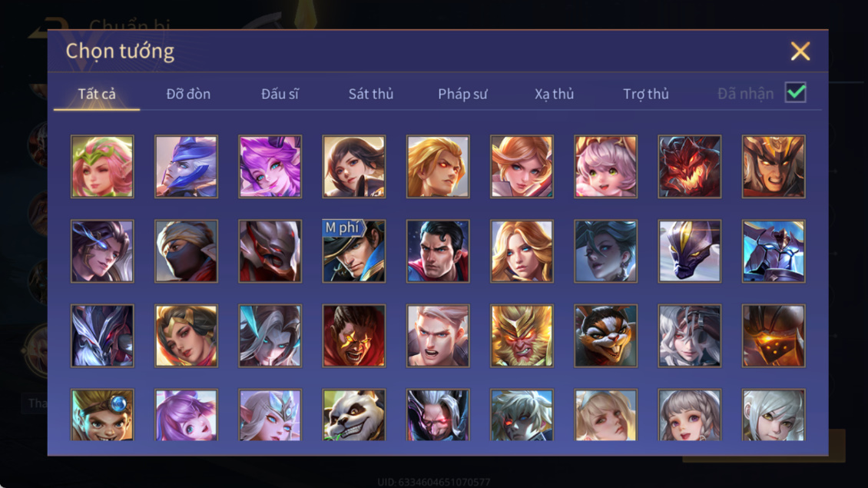The width and height of the screenshot is (868, 488).
Task: Close the 'Chọn tướng' dialog
Action: click(x=800, y=51)
